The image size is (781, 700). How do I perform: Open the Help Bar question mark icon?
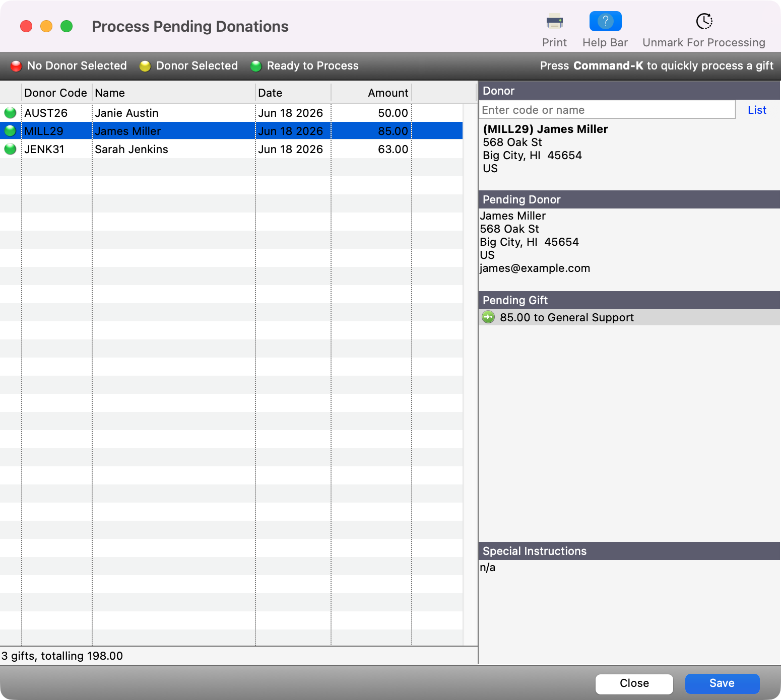point(605,21)
